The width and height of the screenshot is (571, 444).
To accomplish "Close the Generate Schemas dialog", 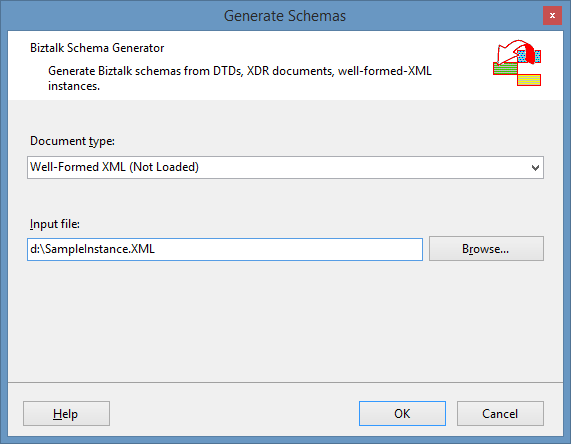I will point(552,16).
